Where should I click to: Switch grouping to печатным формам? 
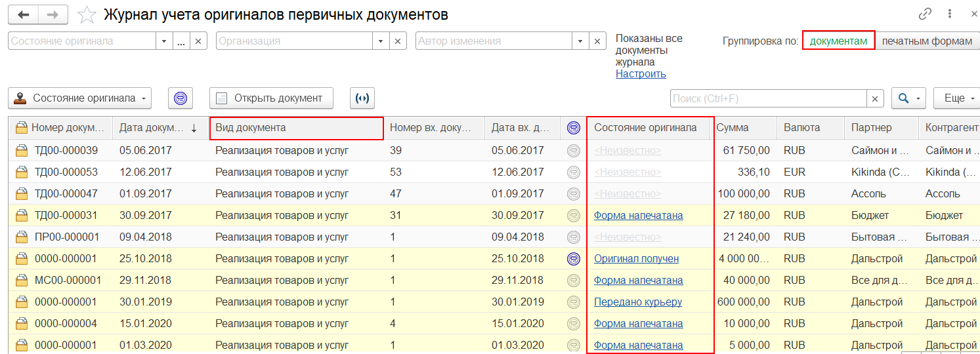927,41
